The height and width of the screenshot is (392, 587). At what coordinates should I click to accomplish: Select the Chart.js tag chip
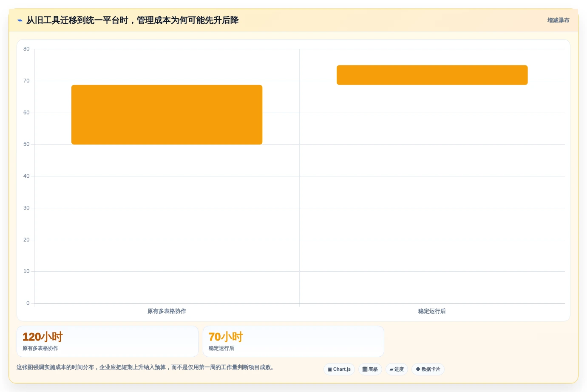tap(339, 369)
